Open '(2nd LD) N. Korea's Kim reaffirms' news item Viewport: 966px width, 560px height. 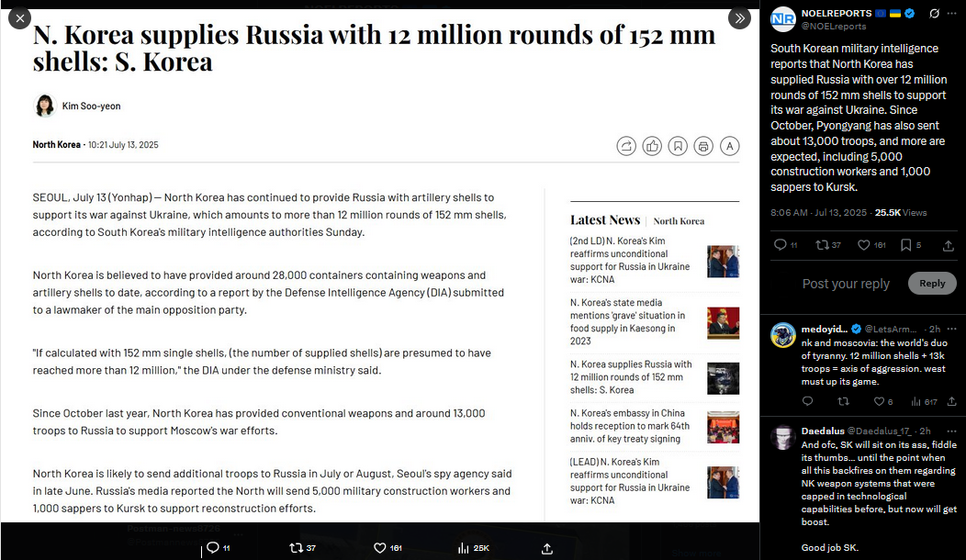point(630,260)
